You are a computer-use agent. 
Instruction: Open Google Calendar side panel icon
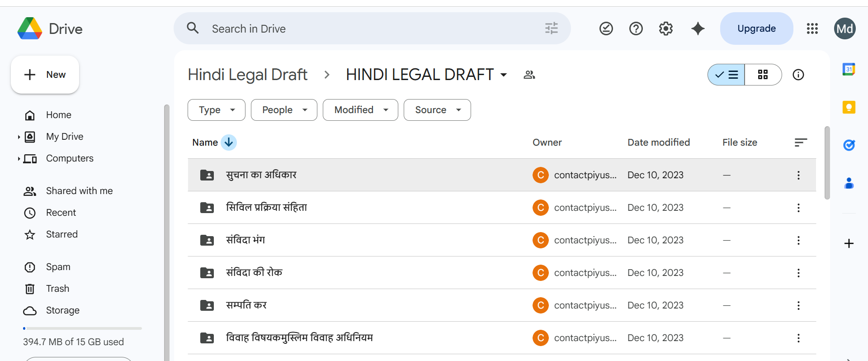(849, 69)
